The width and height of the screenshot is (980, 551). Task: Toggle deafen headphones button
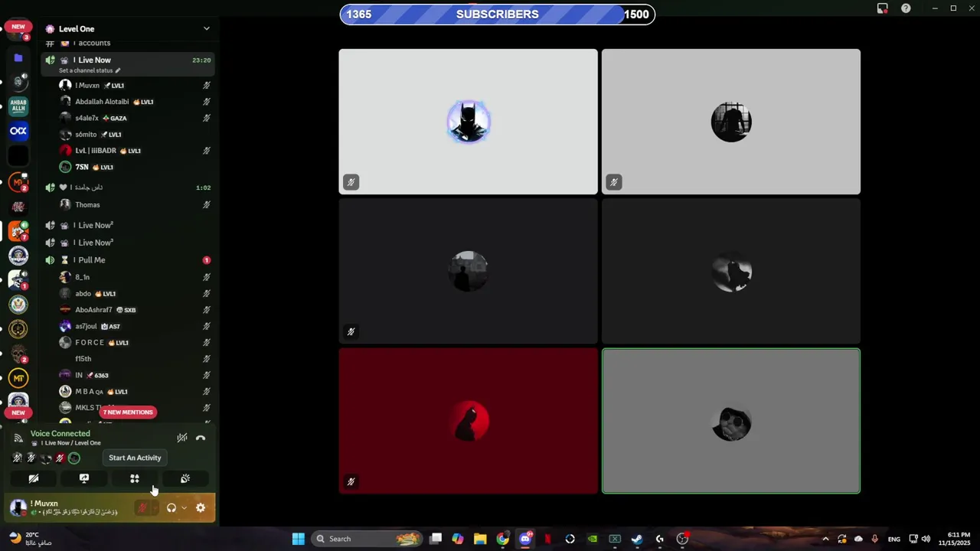click(171, 507)
